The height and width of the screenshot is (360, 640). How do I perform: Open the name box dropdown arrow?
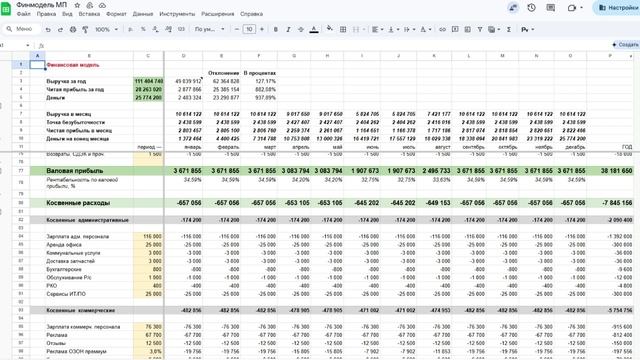coord(28,45)
